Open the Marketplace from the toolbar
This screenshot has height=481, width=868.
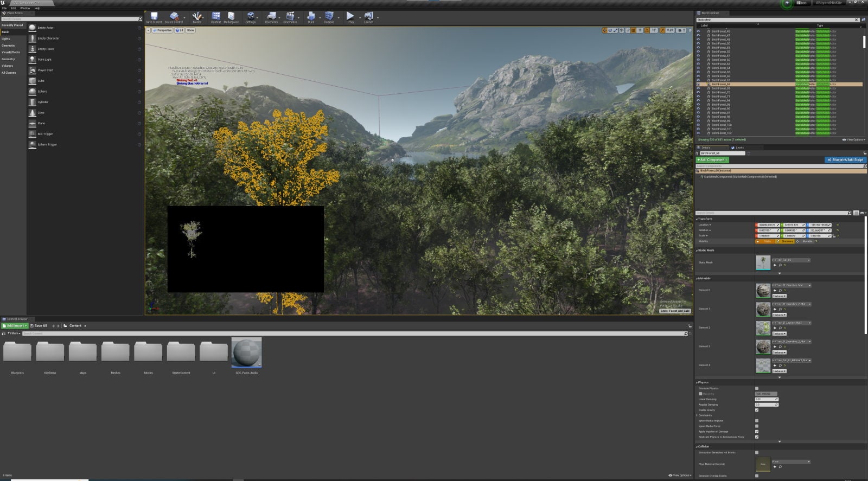(231, 17)
